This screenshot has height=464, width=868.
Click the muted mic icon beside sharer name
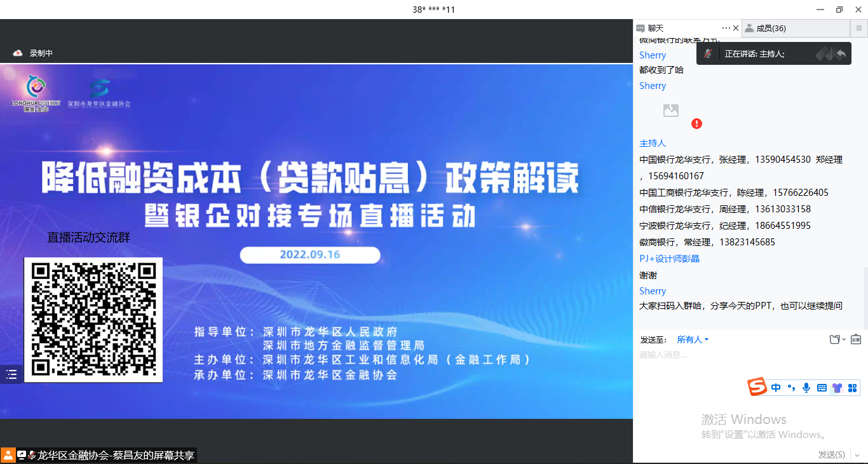pyautogui.click(x=32, y=455)
